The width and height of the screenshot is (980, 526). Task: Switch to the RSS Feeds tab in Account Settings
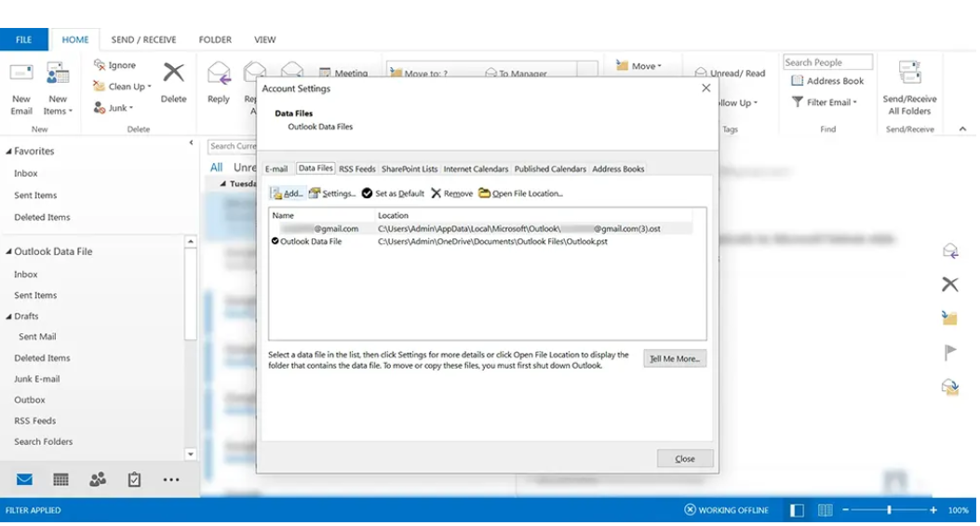356,169
